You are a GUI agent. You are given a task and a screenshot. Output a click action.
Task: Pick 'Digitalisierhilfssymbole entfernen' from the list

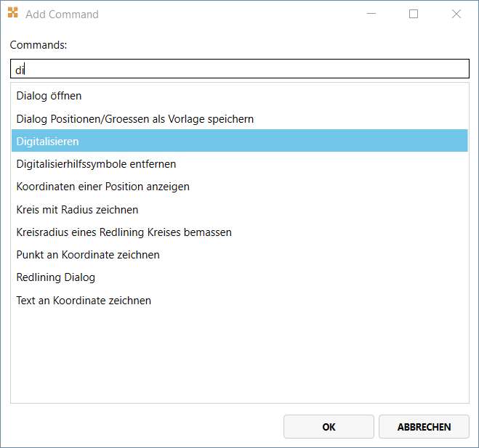pyautogui.click(x=96, y=164)
